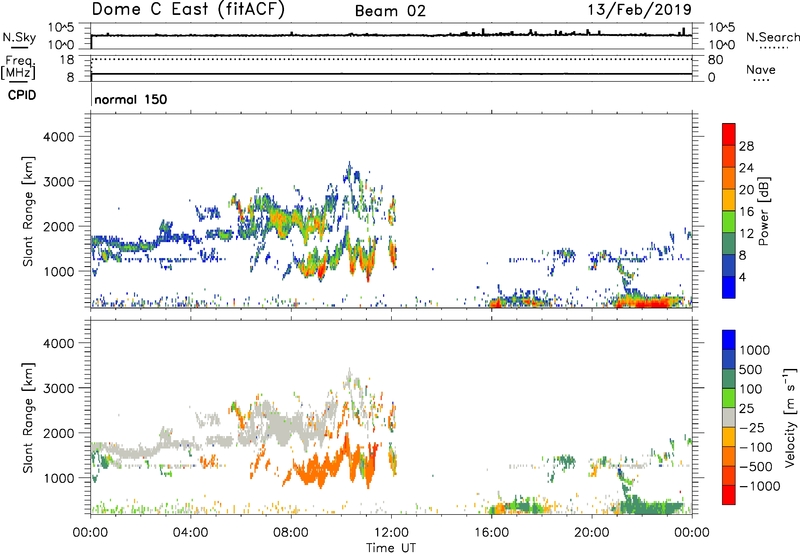The height and width of the screenshot is (554, 800).
Task: Click the 'CPID' row label
Action: 22,95
